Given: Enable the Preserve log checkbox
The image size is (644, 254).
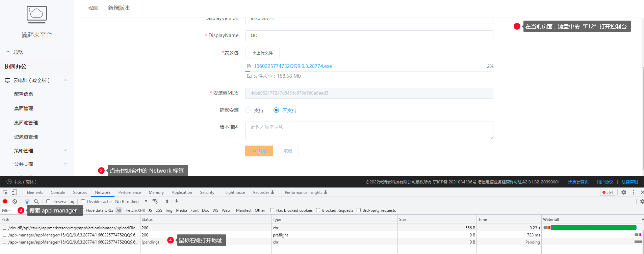Looking at the screenshot, I should pyautogui.click(x=48, y=201).
